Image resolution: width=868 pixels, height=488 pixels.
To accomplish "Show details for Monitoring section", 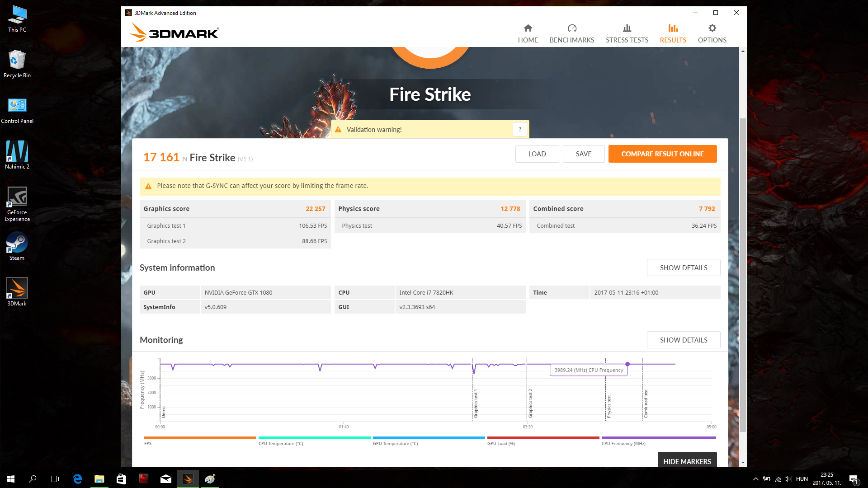I will [683, 340].
